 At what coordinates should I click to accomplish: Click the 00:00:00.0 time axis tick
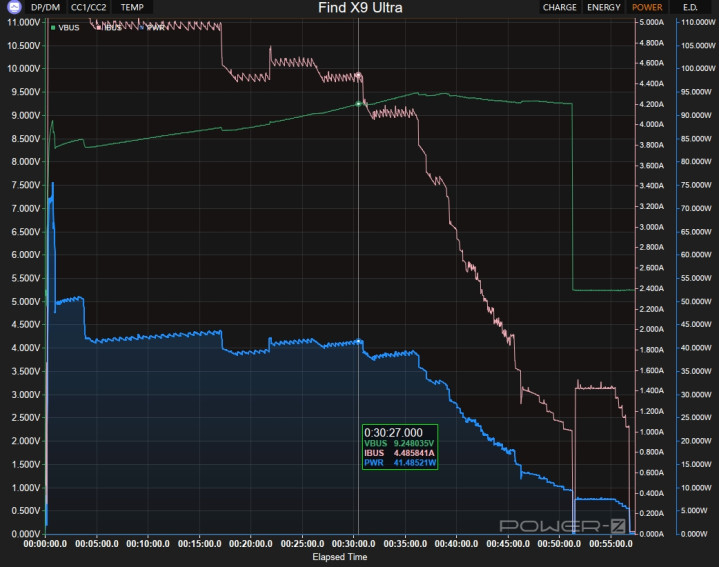(x=45, y=544)
